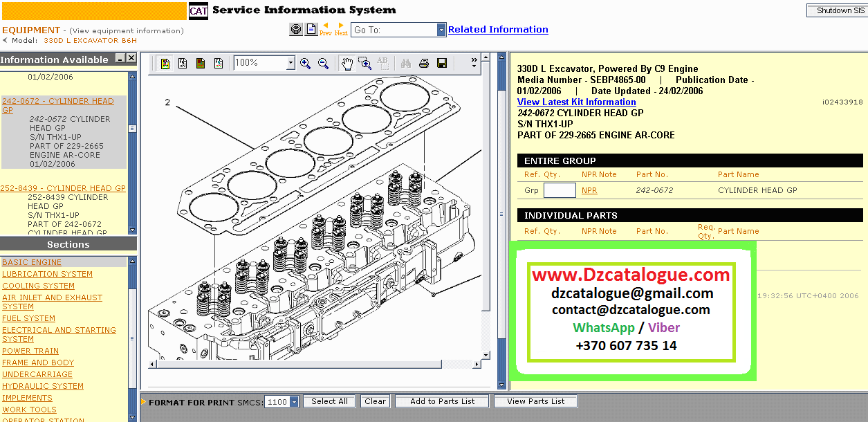Select the third red page layout icon
The width and height of the screenshot is (868, 422).
pyautogui.click(x=201, y=64)
